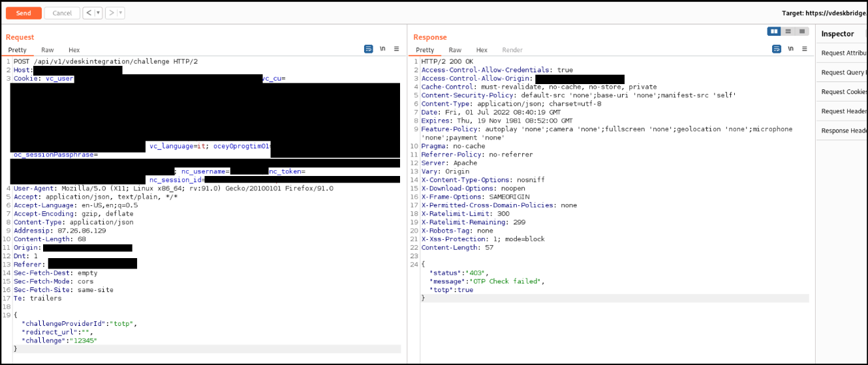Choose top-bottom stacked layout icon
This screenshot has height=365, width=868.
(x=788, y=31)
